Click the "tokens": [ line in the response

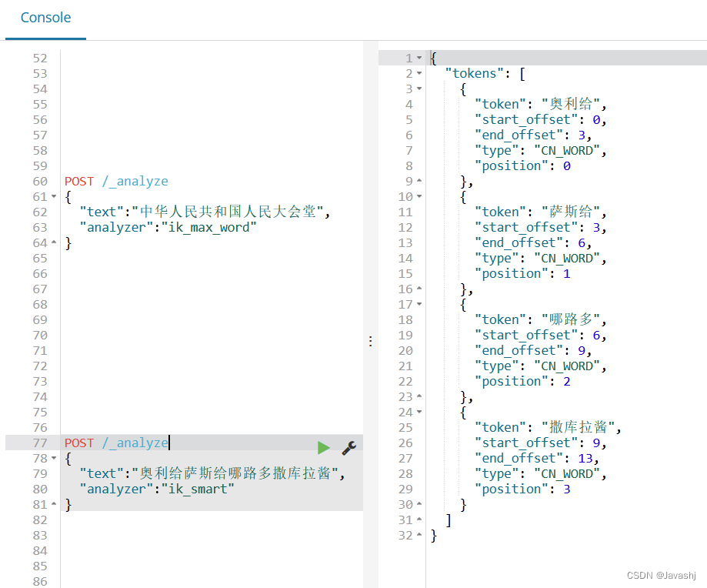point(485,74)
